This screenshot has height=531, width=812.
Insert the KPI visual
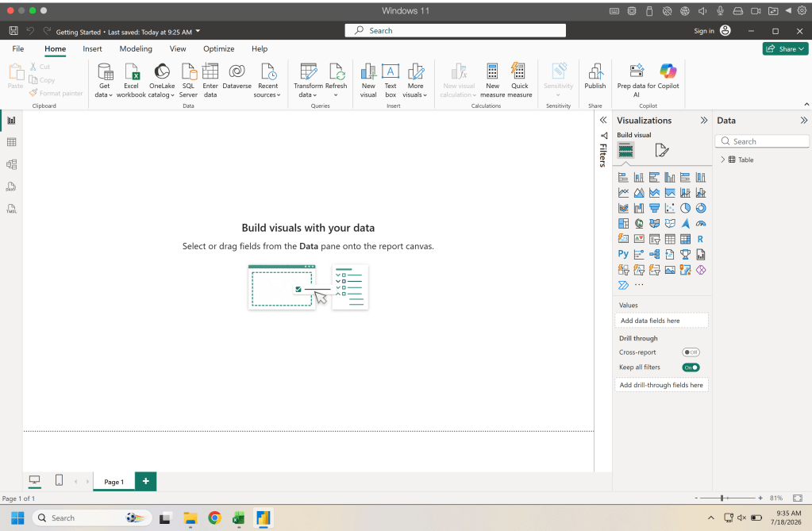pos(639,240)
